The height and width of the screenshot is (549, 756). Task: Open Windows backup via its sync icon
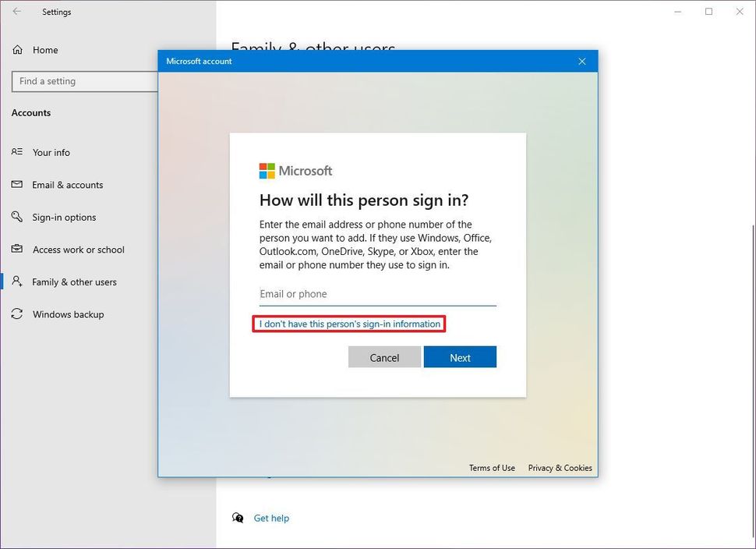click(17, 314)
